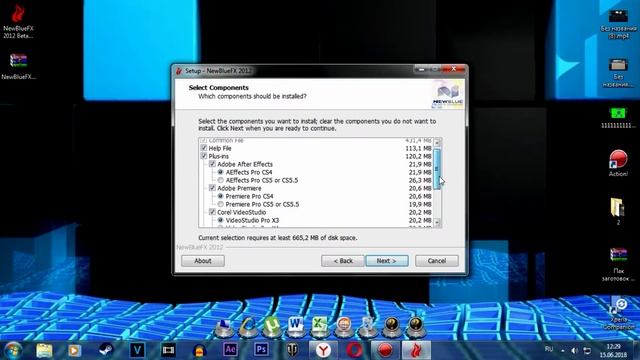Image resolution: width=640 pixels, height=360 pixels.
Task: Open the taskbar clock showing 12:29
Action: pos(613,351)
